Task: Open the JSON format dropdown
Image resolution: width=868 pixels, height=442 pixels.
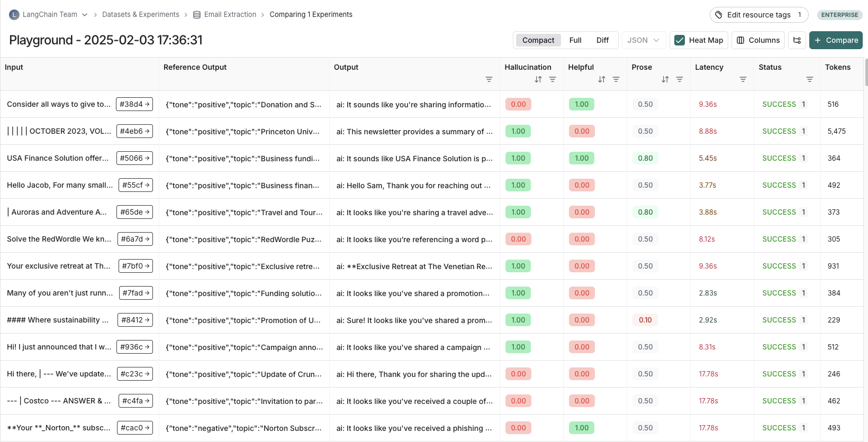Action: point(644,40)
